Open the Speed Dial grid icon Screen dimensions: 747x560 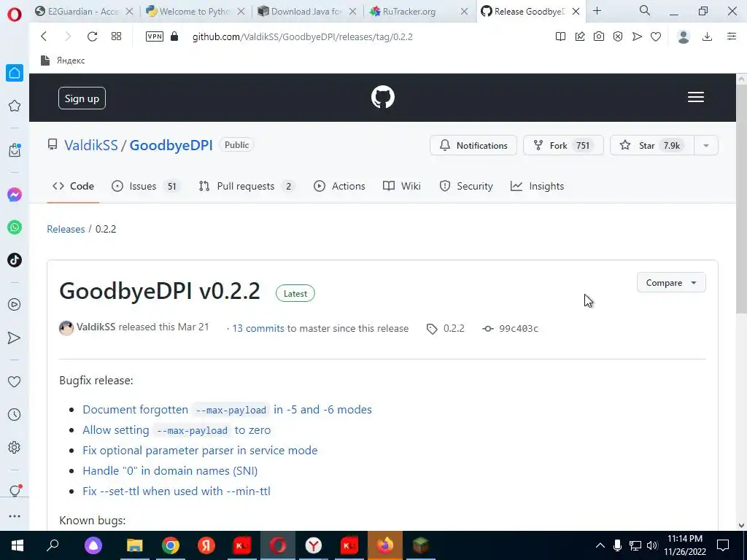(x=116, y=36)
